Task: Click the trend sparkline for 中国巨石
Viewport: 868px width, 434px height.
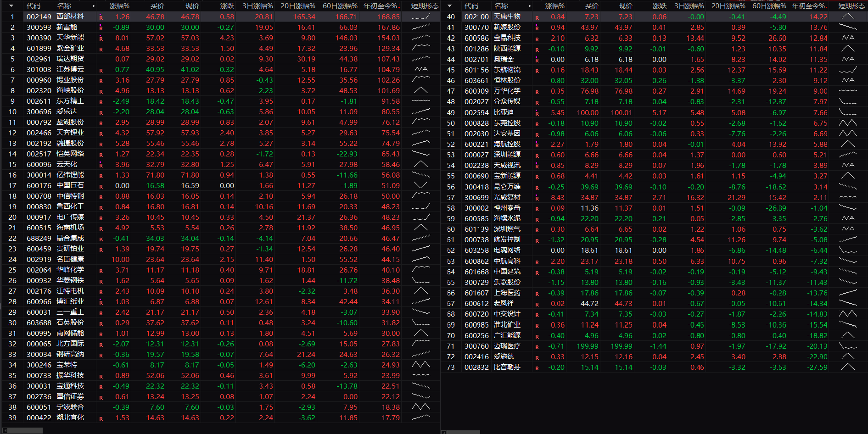Action: (420, 186)
